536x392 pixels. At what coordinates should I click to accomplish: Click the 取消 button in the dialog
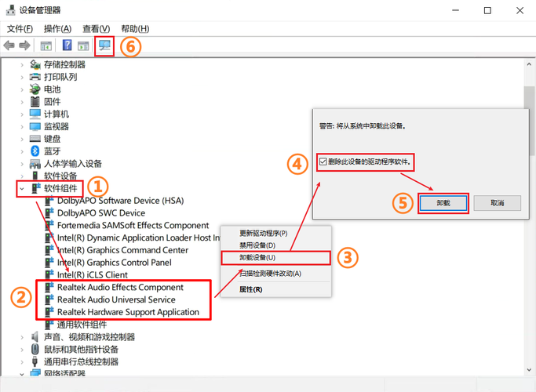coord(496,203)
